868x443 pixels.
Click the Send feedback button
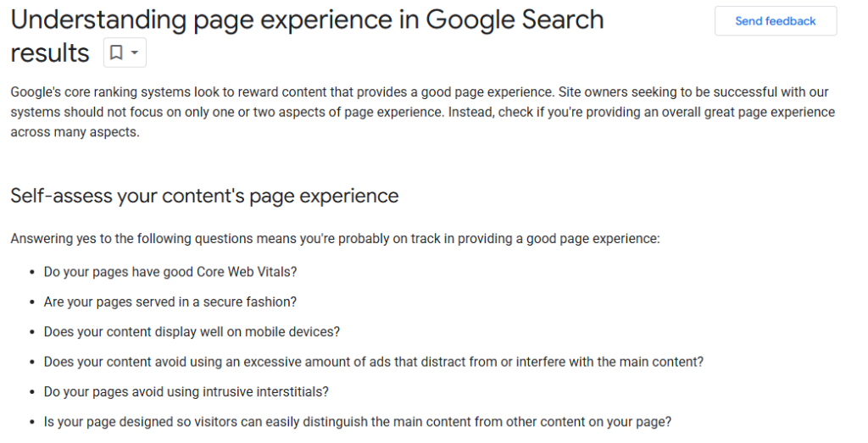(776, 21)
